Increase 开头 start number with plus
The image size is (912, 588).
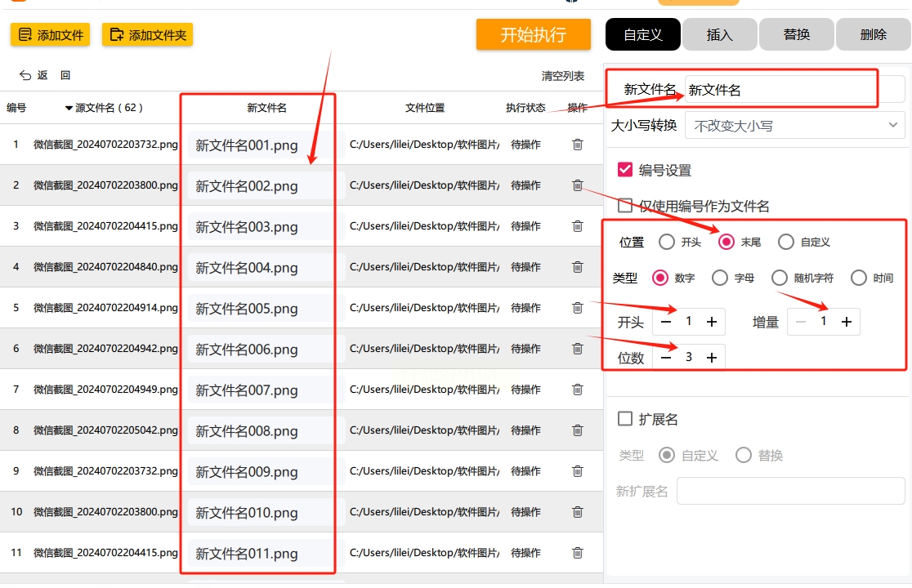(711, 322)
